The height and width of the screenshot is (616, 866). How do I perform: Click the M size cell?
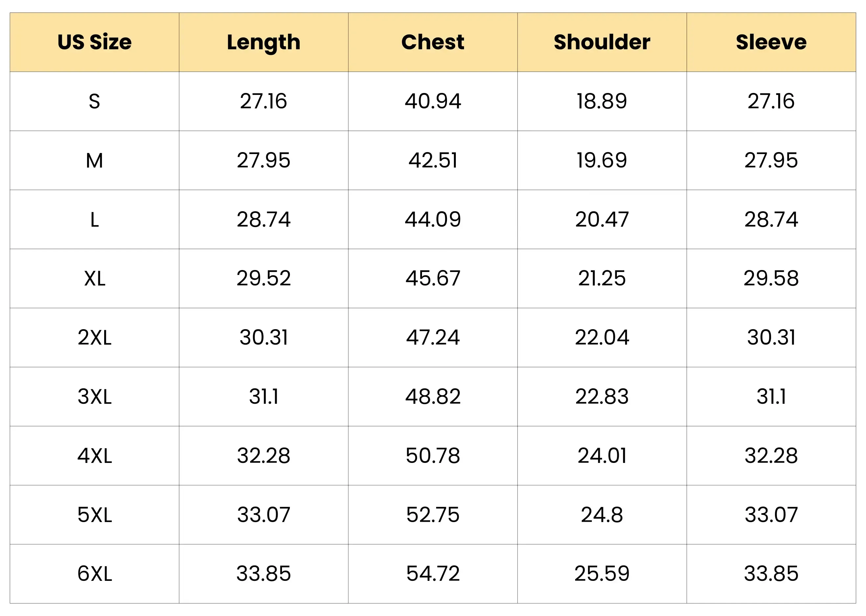coord(95,160)
